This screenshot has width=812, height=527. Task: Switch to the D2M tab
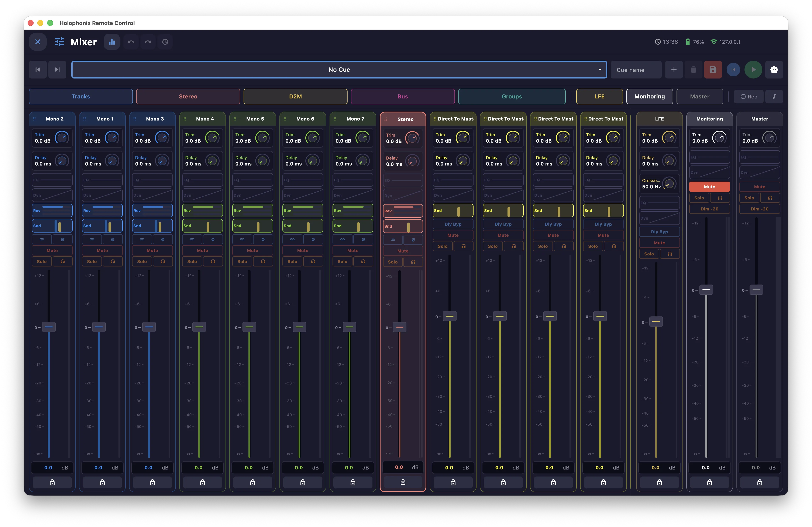[x=295, y=97]
